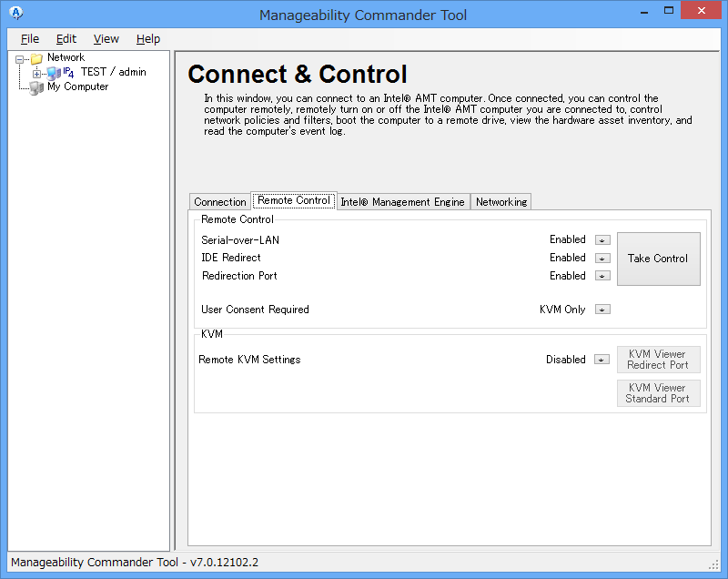The height and width of the screenshot is (579, 728).
Task: Switch to the Connection tab
Action: (x=220, y=202)
